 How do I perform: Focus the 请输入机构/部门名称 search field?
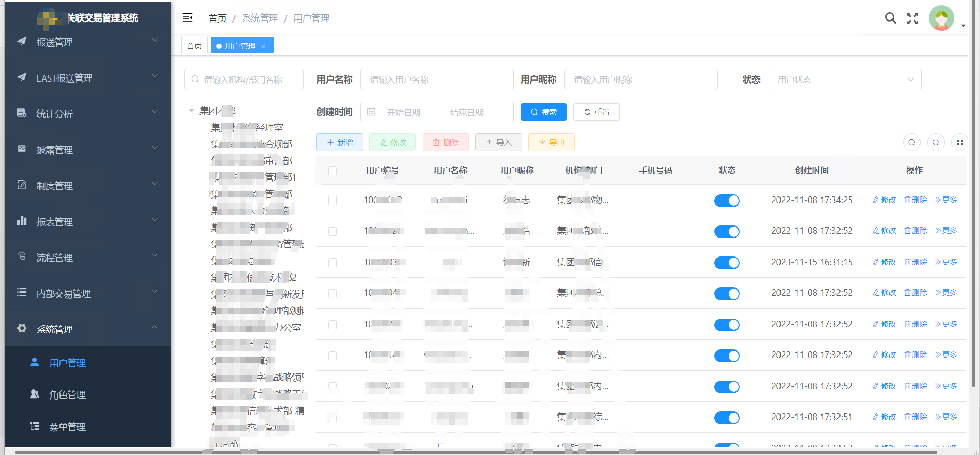(x=244, y=80)
